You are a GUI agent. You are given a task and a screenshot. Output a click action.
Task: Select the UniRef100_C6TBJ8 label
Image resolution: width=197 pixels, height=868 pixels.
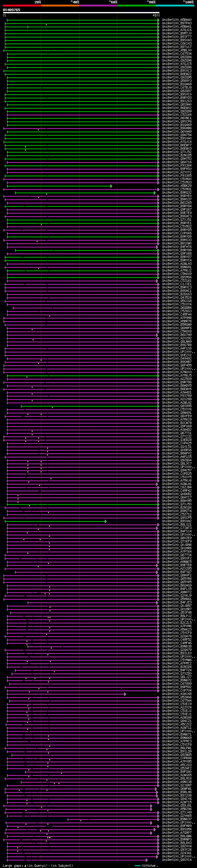(177, 87)
